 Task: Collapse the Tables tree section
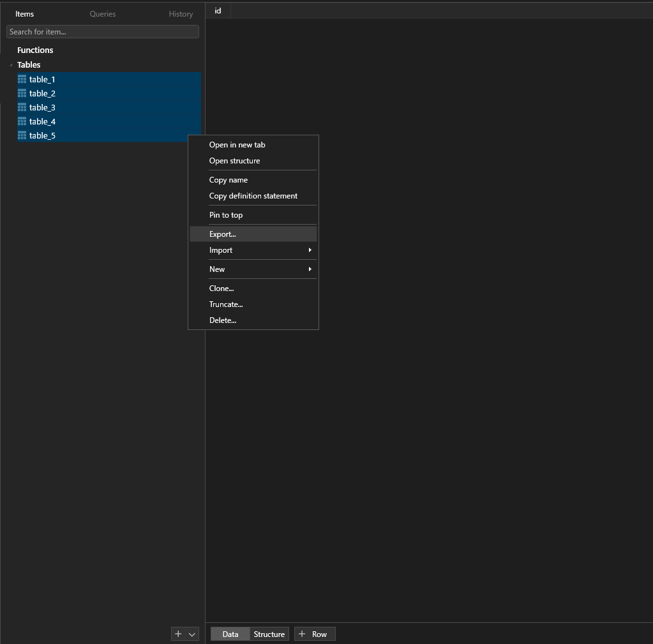(x=10, y=64)
